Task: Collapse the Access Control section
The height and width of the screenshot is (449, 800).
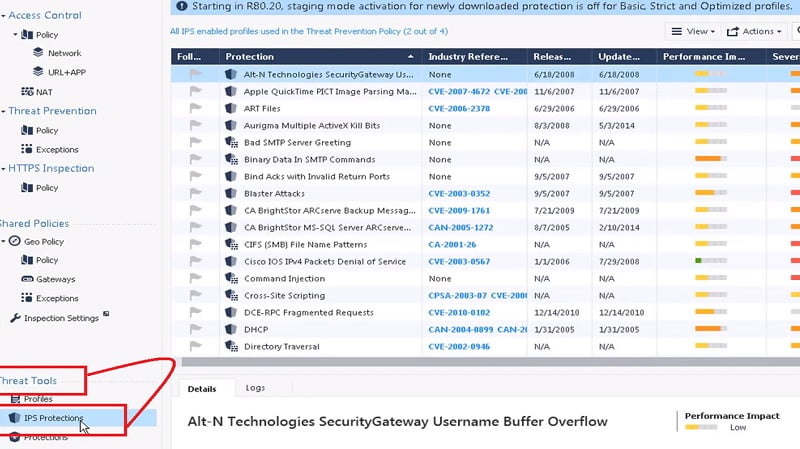Action: (4, 16)
